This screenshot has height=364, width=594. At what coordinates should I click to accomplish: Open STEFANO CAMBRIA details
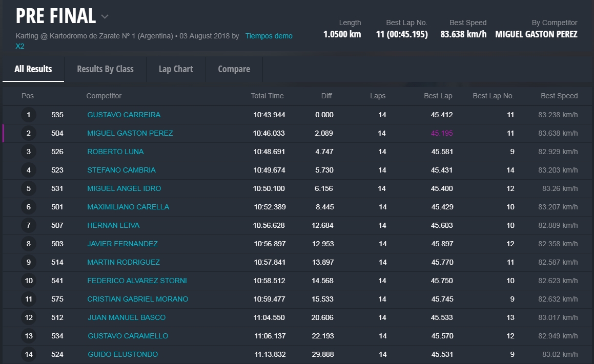click(121, 170)
